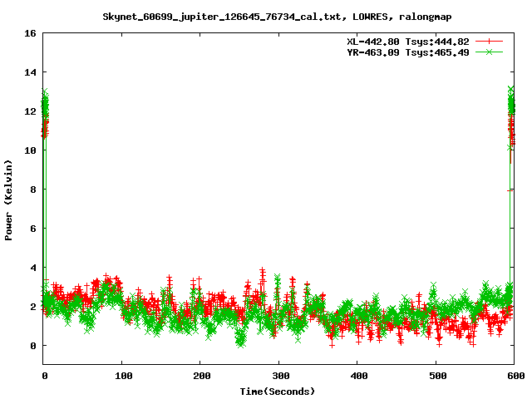Image resolution: width=532 pixels, height=399 pixels.
Task: Click the y-axis tick label 12
Action: [30, 111]
